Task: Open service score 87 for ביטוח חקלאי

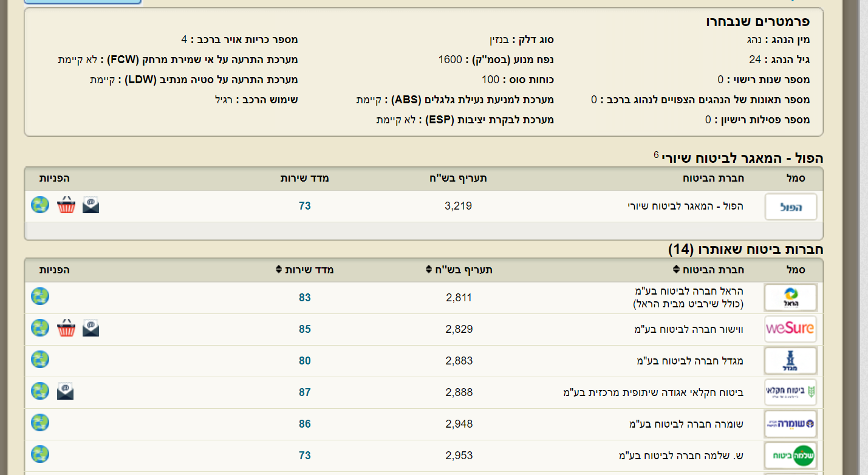Action: point(304,392)
